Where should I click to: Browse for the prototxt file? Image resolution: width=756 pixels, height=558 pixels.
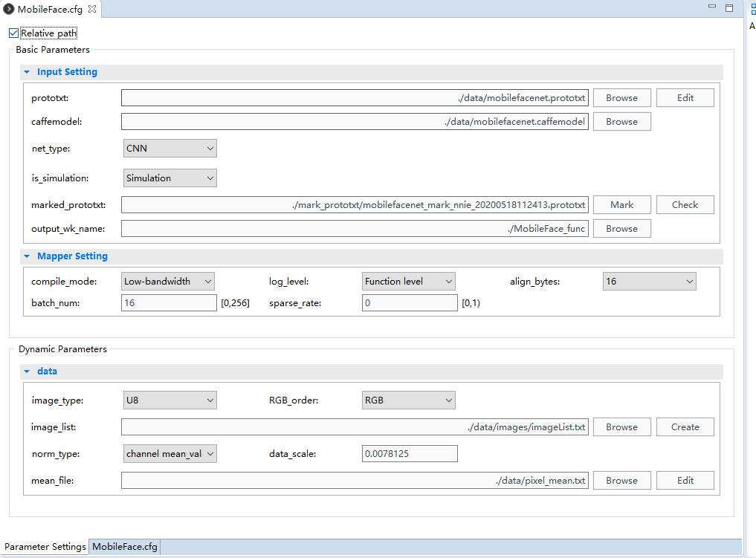pyautogui.click(x=621, y=98)
